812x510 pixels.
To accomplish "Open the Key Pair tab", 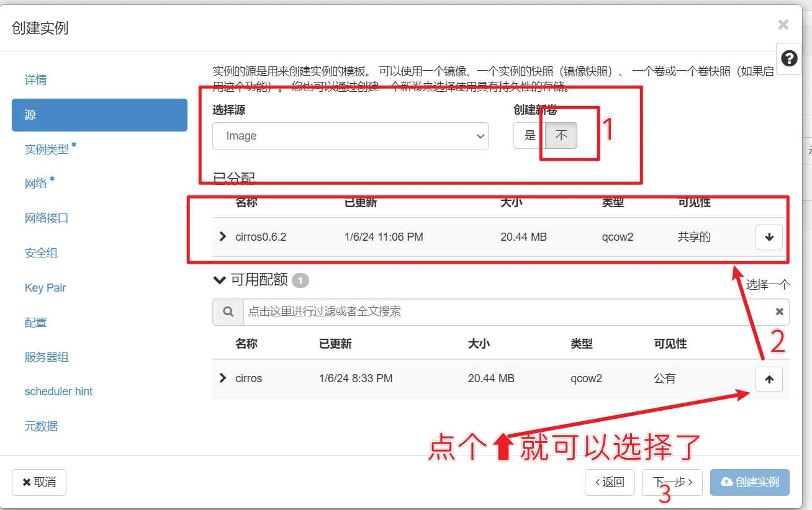I will point(45,288).
